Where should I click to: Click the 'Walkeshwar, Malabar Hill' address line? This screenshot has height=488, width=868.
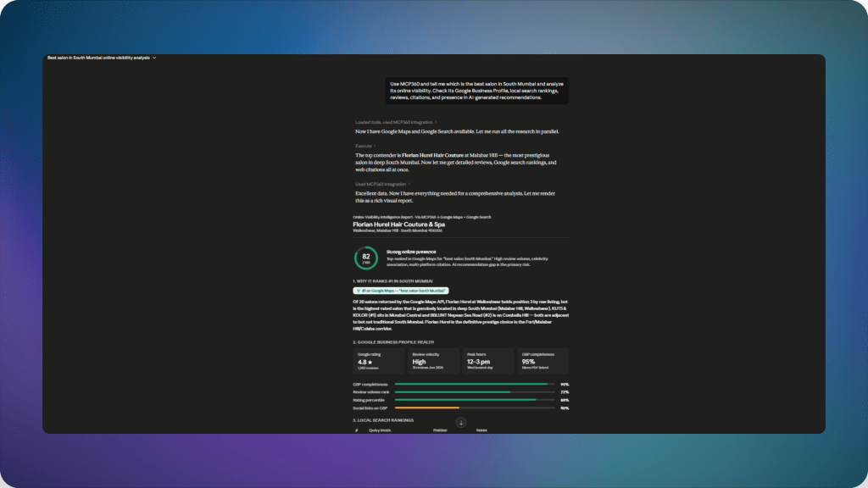[398, 230]
